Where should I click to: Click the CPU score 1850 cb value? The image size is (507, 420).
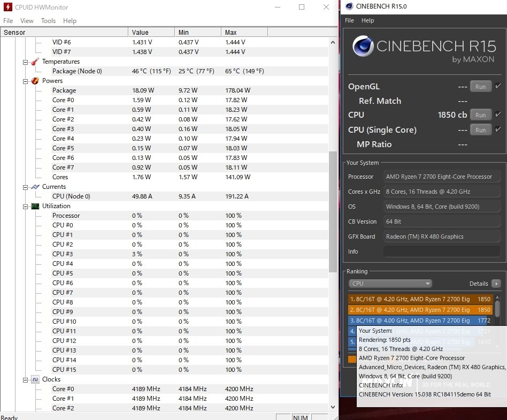(x=452, y=115)
